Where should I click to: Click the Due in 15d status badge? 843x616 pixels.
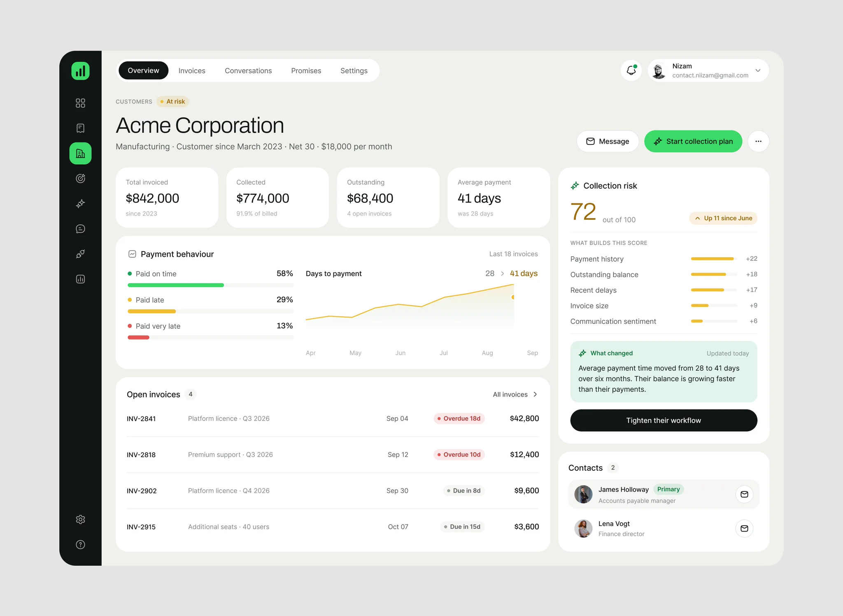[x=462, y=527]
